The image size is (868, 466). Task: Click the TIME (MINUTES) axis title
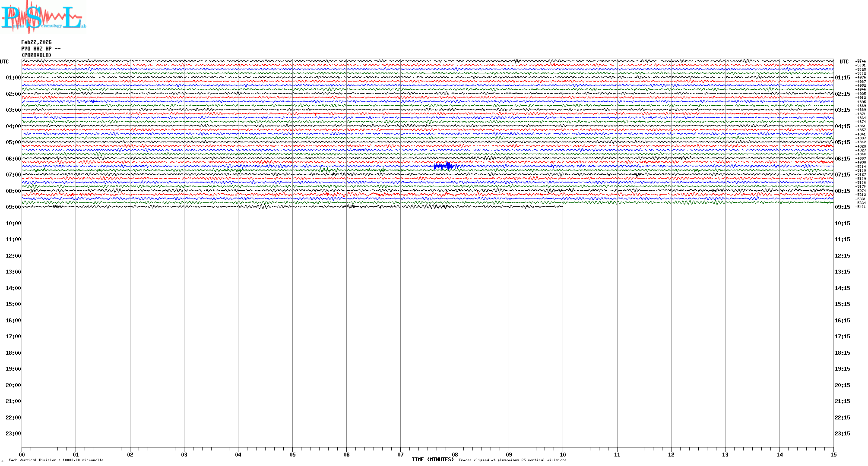coord(433,460)
